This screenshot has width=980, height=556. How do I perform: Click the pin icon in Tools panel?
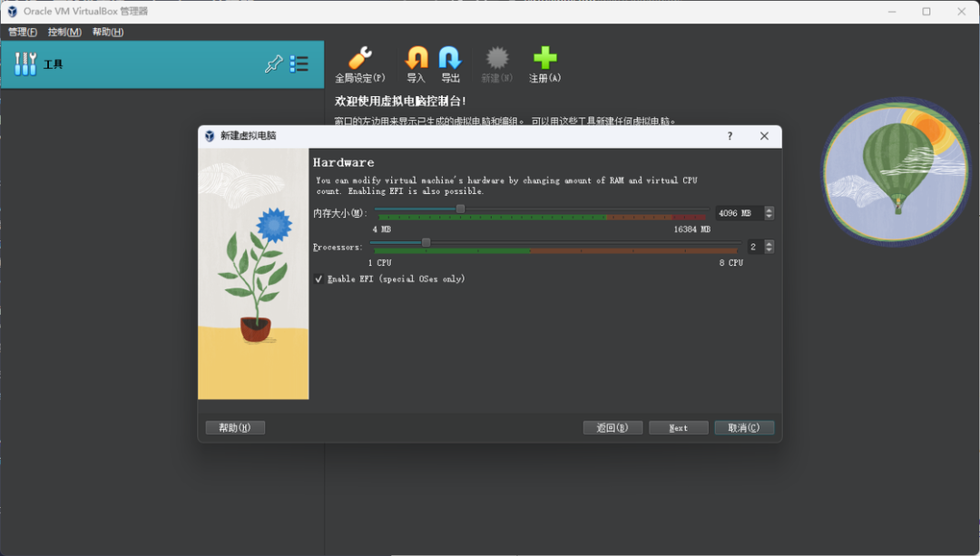tap(274, 63)
